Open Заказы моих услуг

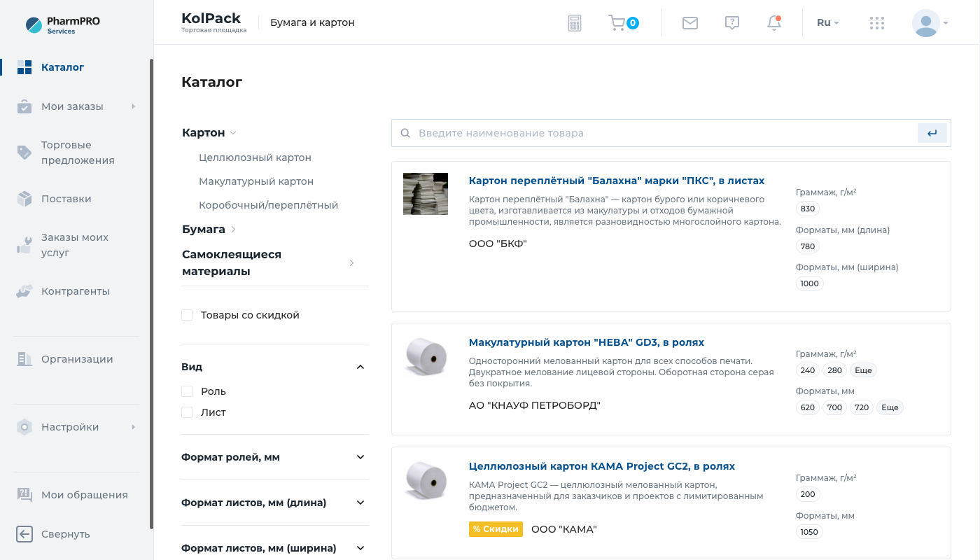tap(75, 245)
